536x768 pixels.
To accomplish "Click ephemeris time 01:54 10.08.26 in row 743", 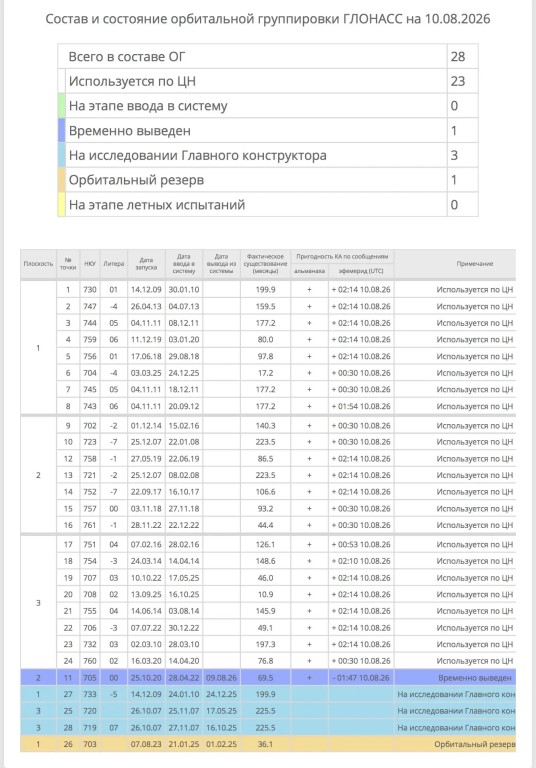I will (x=361, y=406).
